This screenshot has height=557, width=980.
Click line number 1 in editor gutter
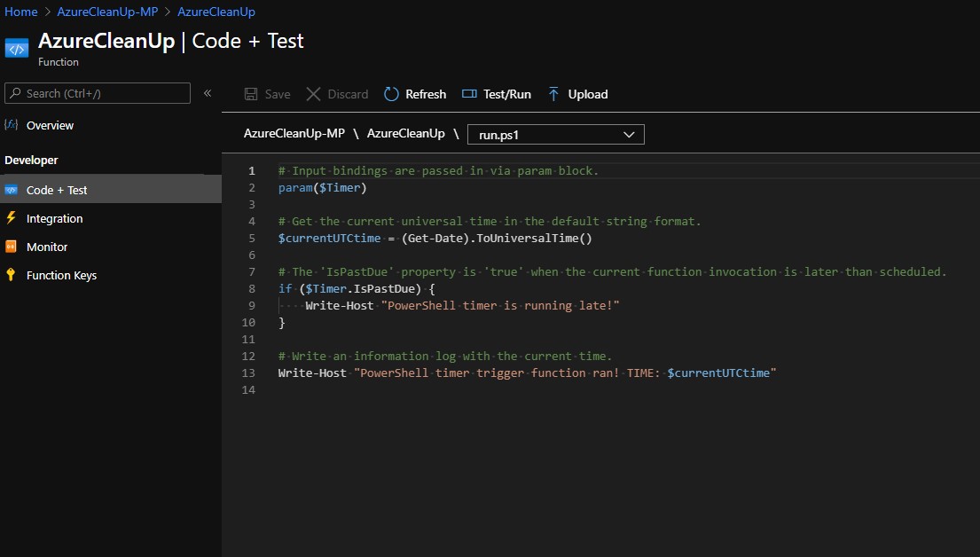click(252, 170)
